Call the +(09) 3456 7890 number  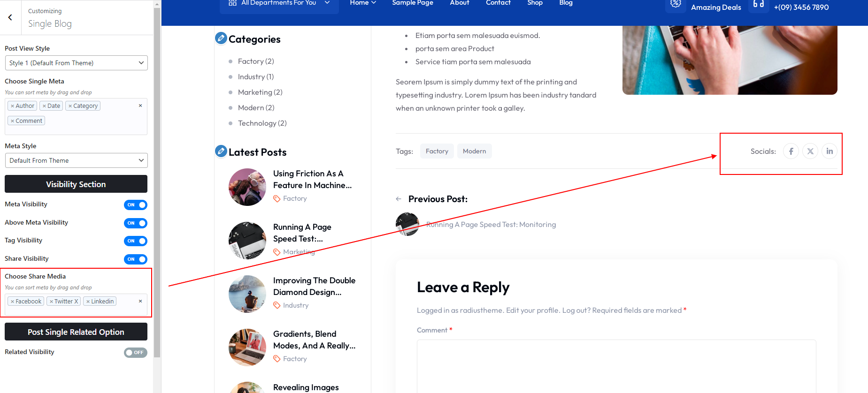point(801,8)
